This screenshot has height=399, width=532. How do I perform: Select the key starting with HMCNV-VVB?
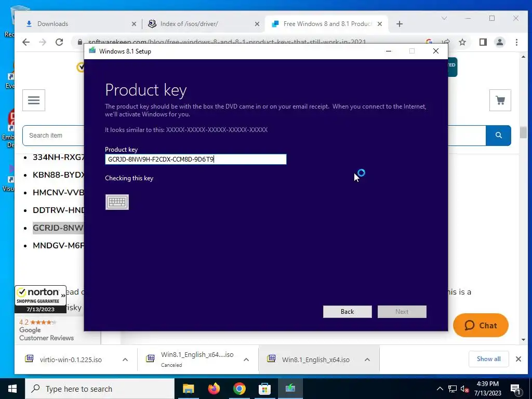[58, 192]
